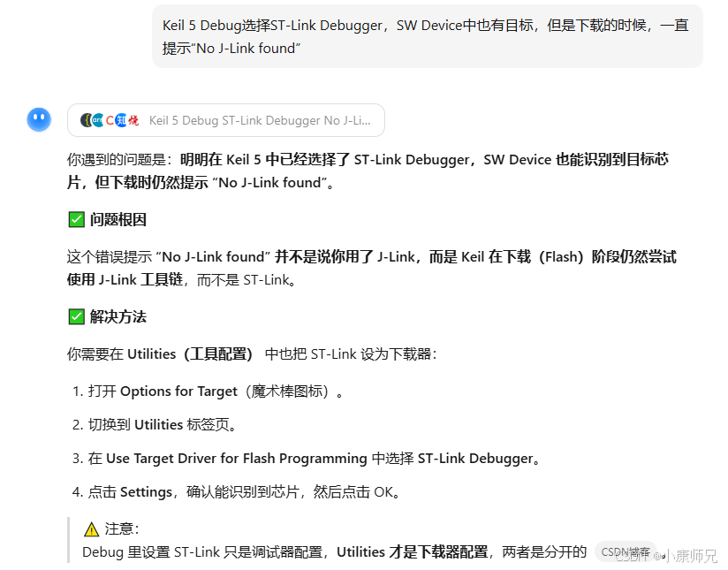The width and height of the screenshot is (728, 570).
Task: Click the heading text 解决方法
Action: point(118,317)
